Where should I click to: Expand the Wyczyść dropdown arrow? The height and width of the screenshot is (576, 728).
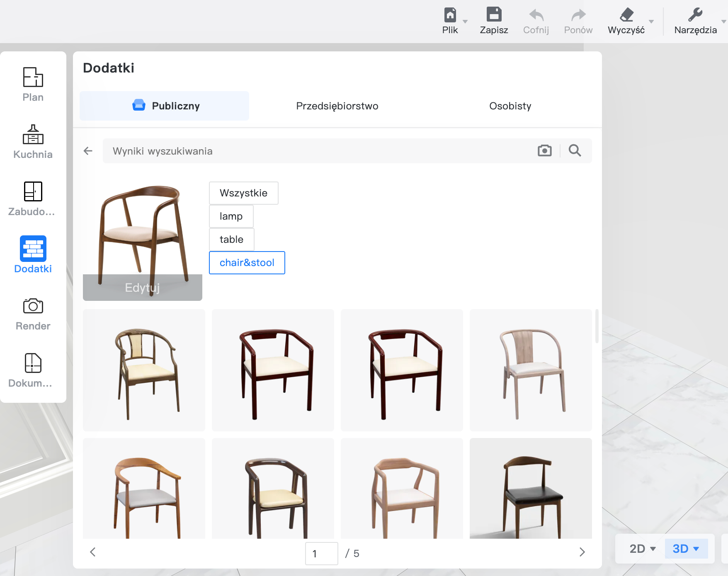tap(651, 22)
